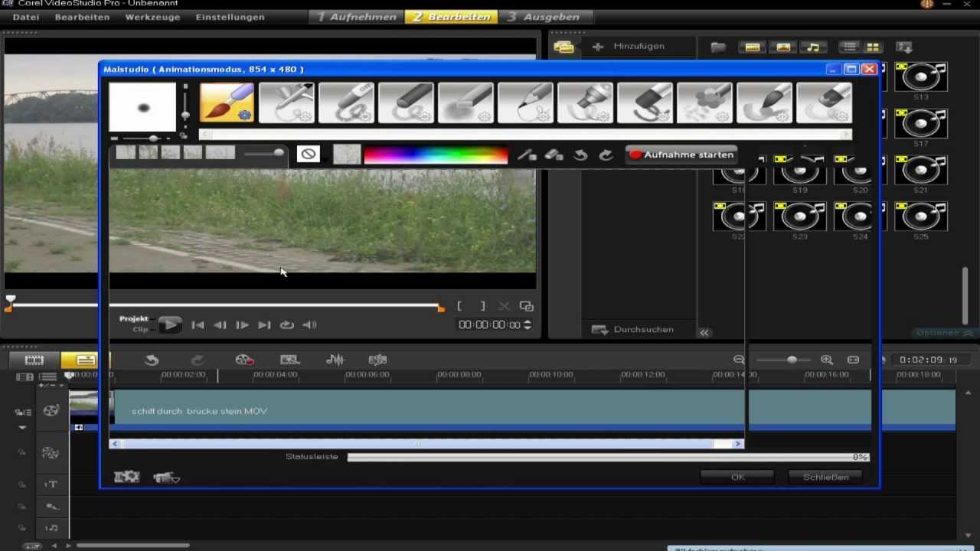Activate the eraser mode icon
This screenshot has height=551, width=980.
click(x=554, y=155)
